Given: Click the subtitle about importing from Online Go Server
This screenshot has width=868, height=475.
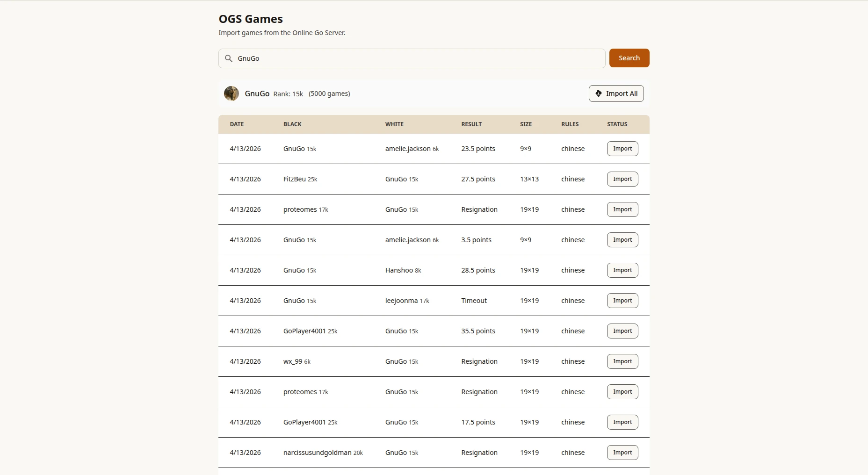Looking at the screenshot, I should tap(282, 33).
